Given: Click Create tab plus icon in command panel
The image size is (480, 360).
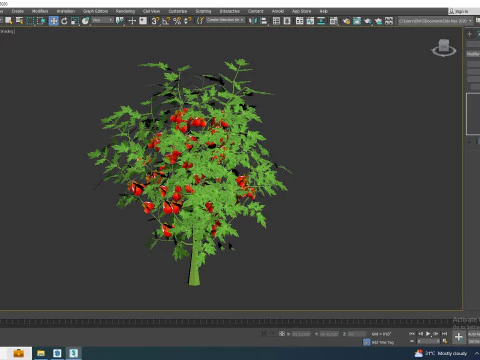Looking at the screenshot, I should click(470, 34).
